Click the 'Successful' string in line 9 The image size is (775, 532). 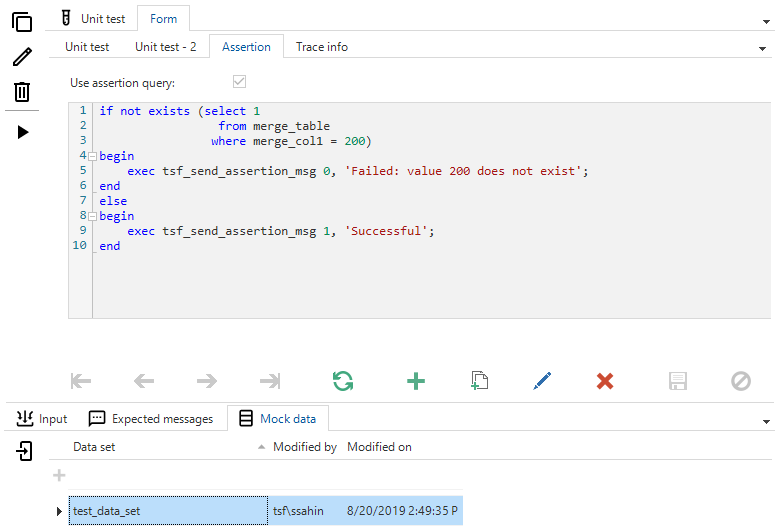[x=386, y=231]
